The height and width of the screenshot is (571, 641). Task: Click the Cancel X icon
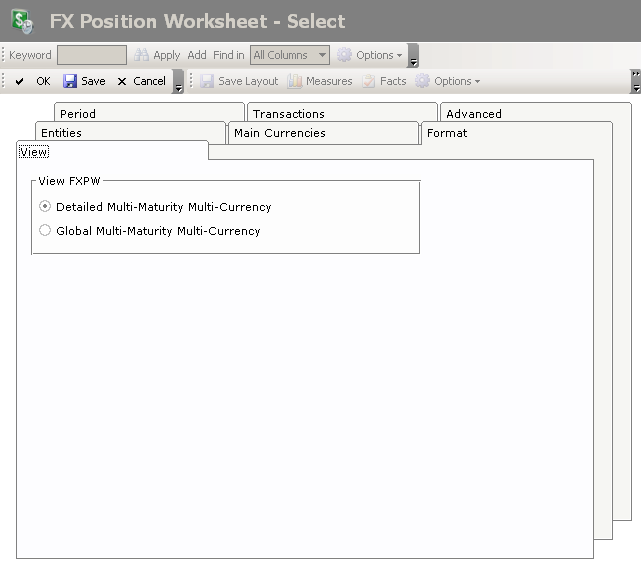(x=122, y=81)
